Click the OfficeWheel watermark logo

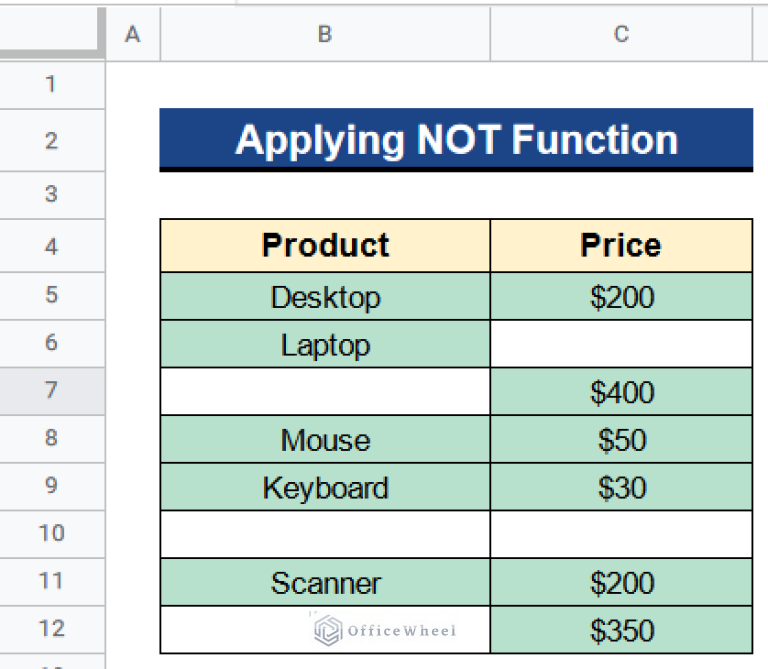386,630
